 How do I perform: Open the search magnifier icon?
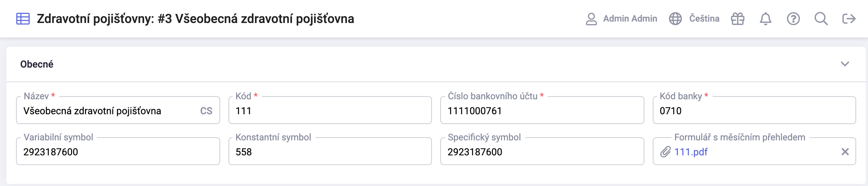tap(821, 19)
